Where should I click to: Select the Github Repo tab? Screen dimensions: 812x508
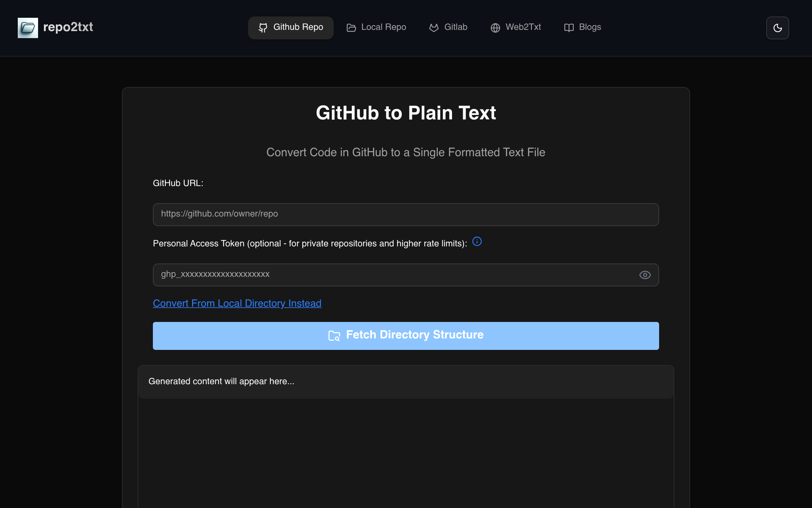click(291, 28)
